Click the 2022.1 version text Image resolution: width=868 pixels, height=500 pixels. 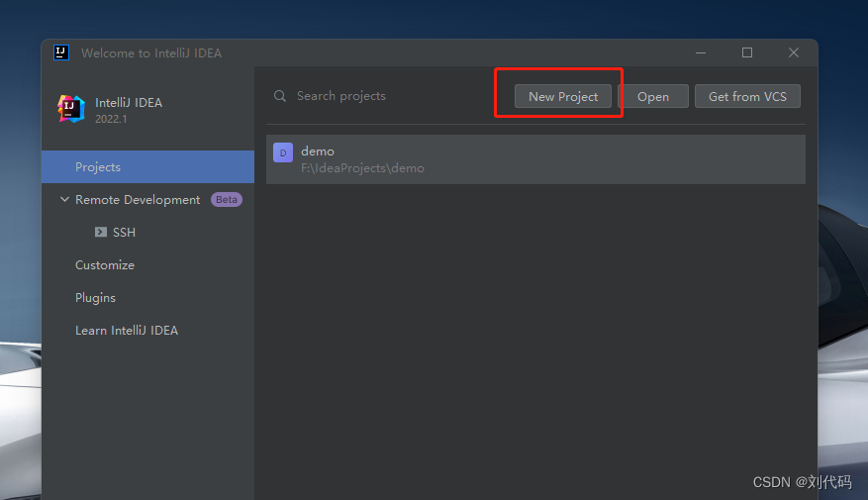[x=111, y=119]
